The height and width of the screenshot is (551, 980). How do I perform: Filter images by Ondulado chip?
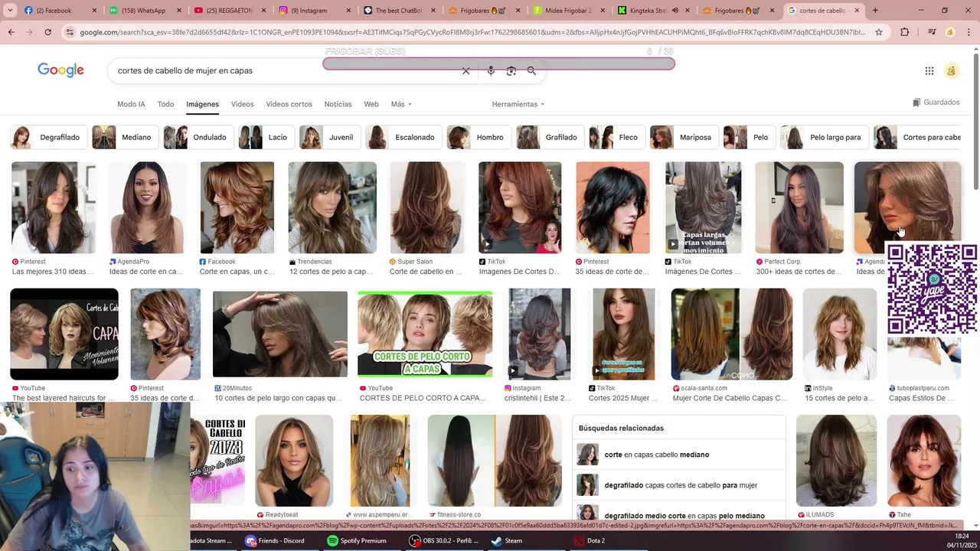tap(198, 137)
